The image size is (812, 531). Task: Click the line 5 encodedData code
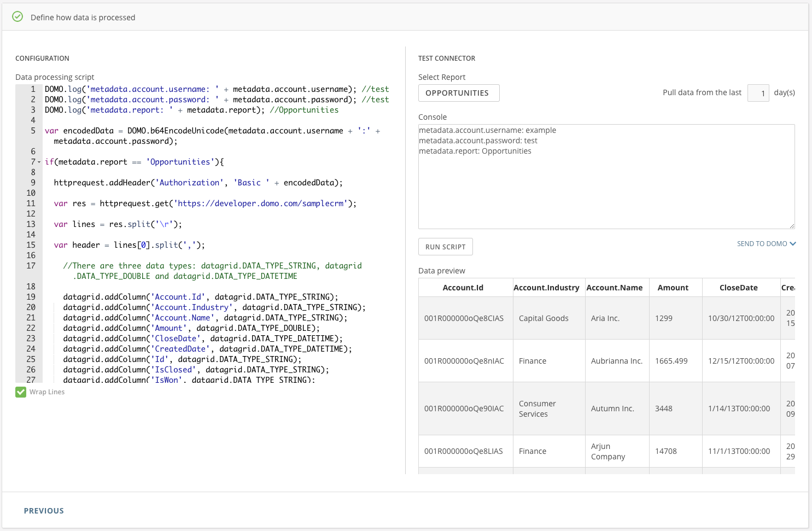211,136
